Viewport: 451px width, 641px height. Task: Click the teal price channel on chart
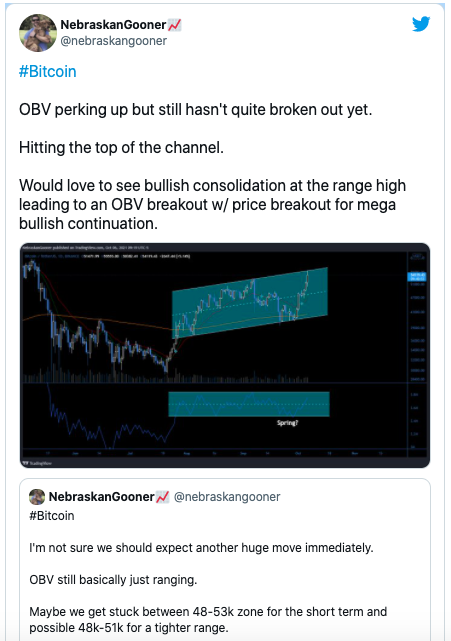coord(250,302)
